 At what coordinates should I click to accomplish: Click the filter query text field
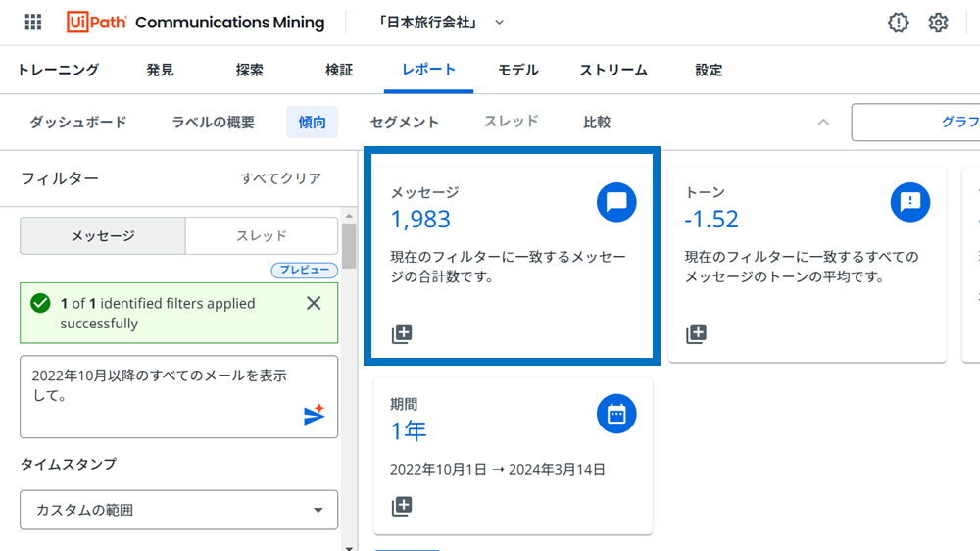[162, 386]
